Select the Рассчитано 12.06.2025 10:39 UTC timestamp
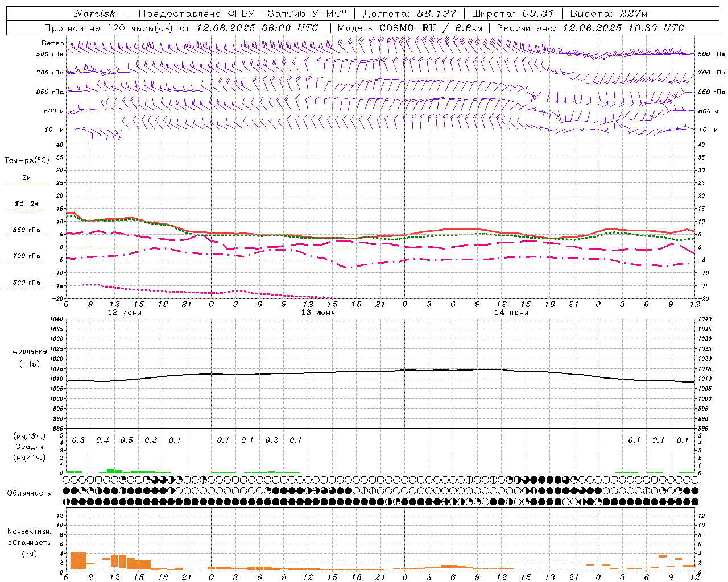Image resolution: width=728 pixels, height=582 pixels. (x=590, y=28)
